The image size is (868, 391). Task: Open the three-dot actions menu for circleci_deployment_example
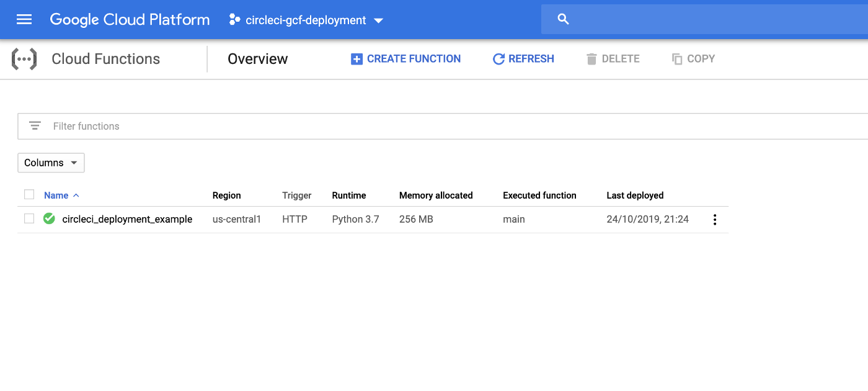pos(715,220)
